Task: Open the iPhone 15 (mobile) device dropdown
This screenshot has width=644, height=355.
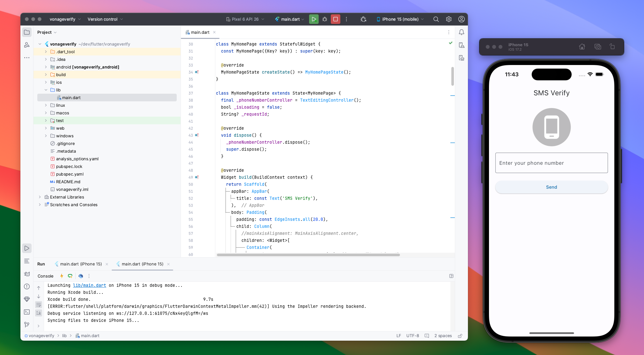Action: [x=400, y=19]
